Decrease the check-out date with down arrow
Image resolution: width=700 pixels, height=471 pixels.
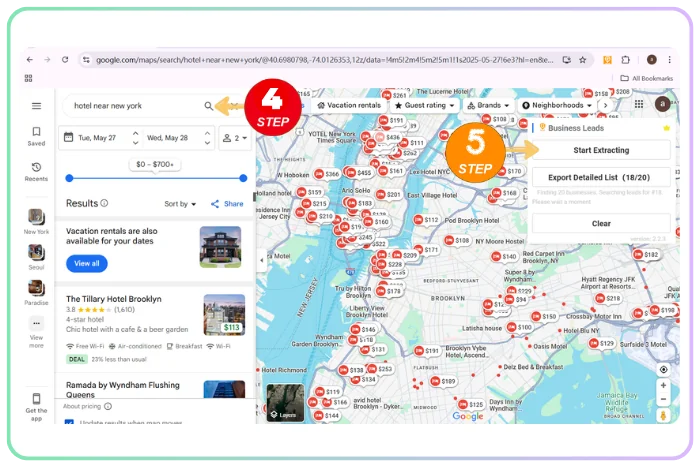point(207,143)
